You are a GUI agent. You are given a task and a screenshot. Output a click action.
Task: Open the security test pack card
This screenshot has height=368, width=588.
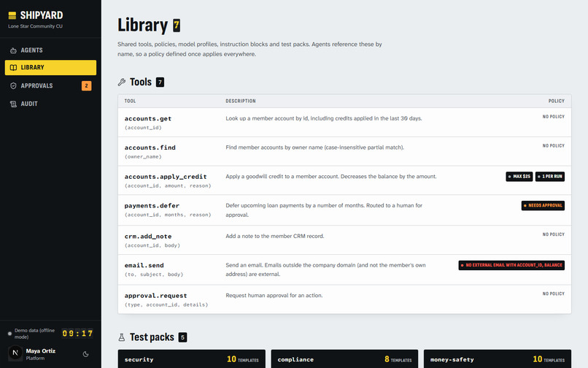[x=192, y=359]
